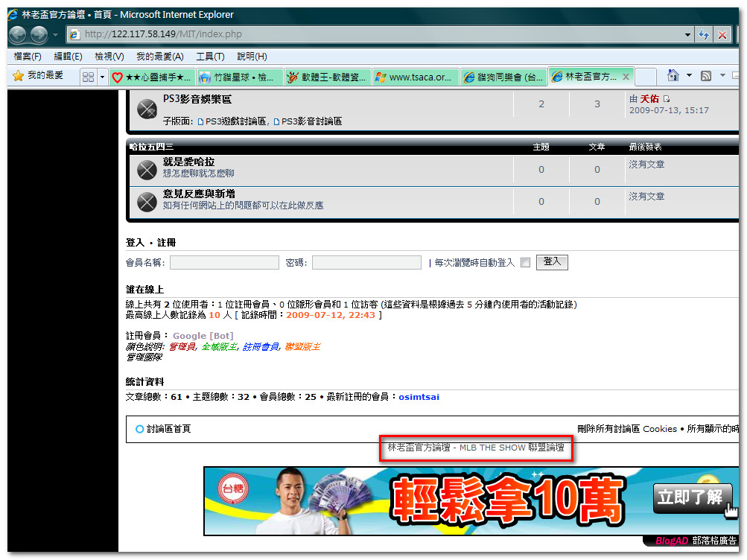747x560 pixels.
Task: Expand the Quick Tabs dropdown arrow
Action: coord(102,77)
